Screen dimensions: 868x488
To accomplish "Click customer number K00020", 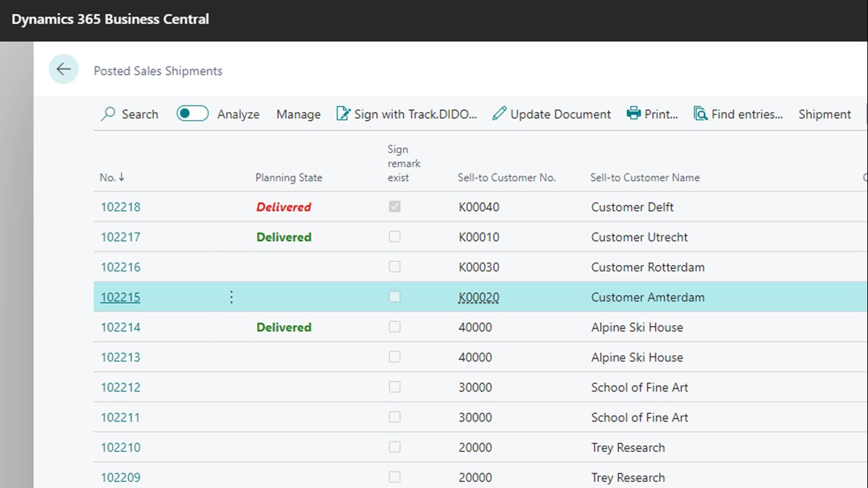I will (479, 297).
